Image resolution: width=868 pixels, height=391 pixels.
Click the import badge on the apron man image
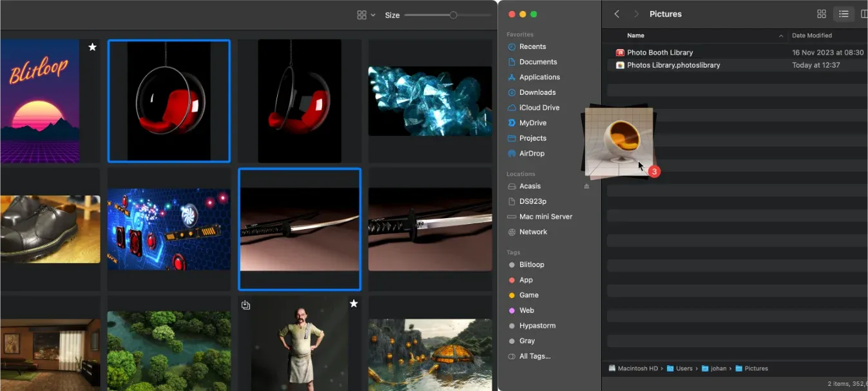246,305
